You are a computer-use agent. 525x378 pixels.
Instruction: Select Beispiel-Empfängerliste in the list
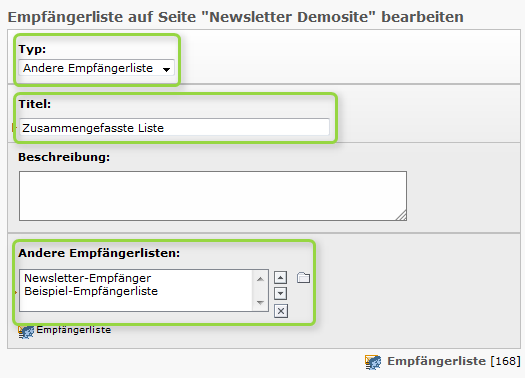click(x=91, y=291)
